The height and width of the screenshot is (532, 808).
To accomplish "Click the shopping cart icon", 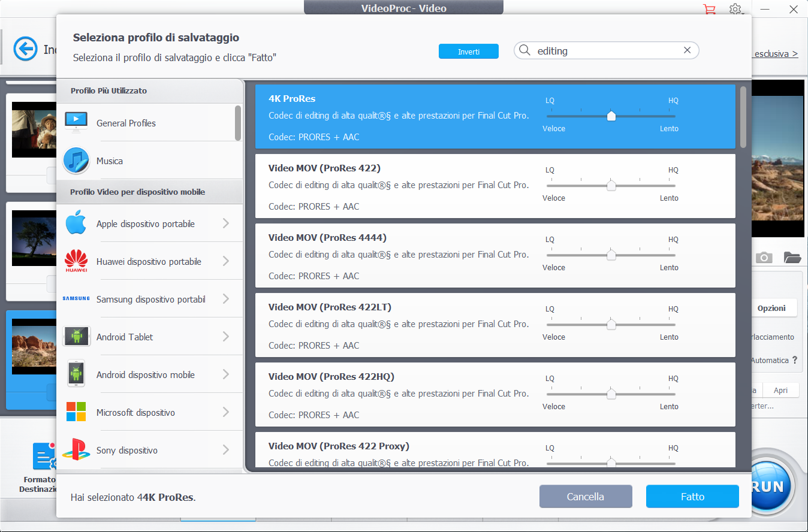I will pos(709,9).
